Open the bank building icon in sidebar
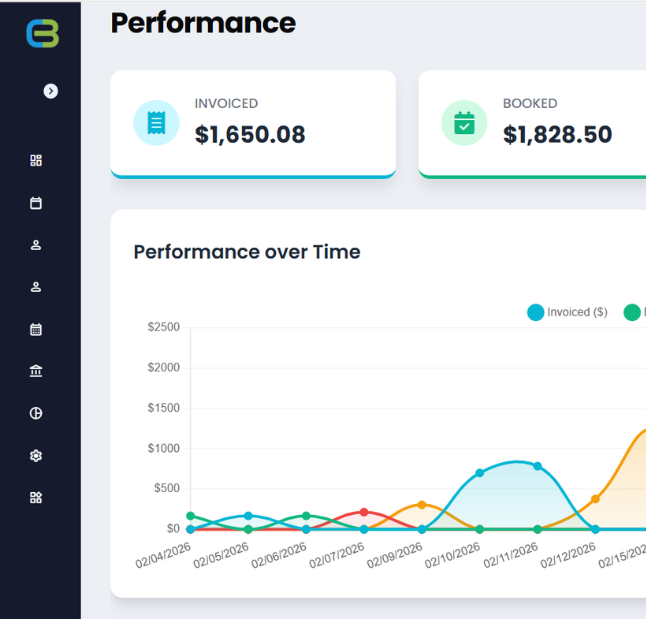 [x=37, y=371]
